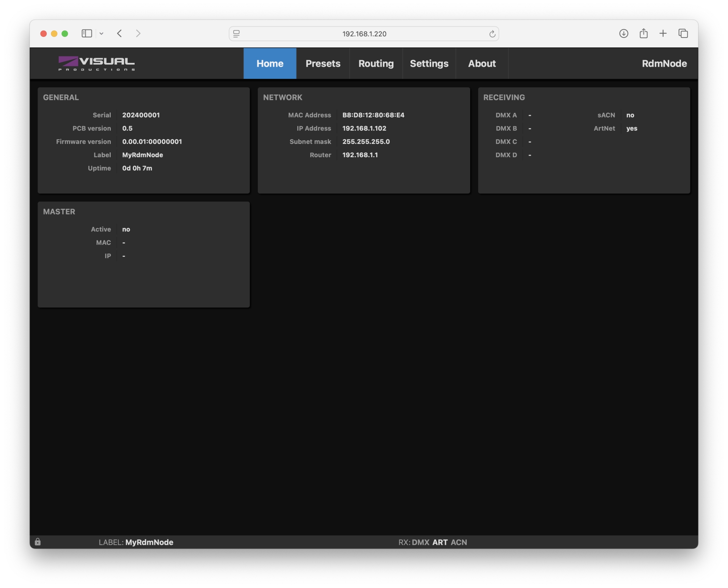Click the DMX indicator in status bar
The width and height of the screenshot is (728, 588).
tap(420, 542)
